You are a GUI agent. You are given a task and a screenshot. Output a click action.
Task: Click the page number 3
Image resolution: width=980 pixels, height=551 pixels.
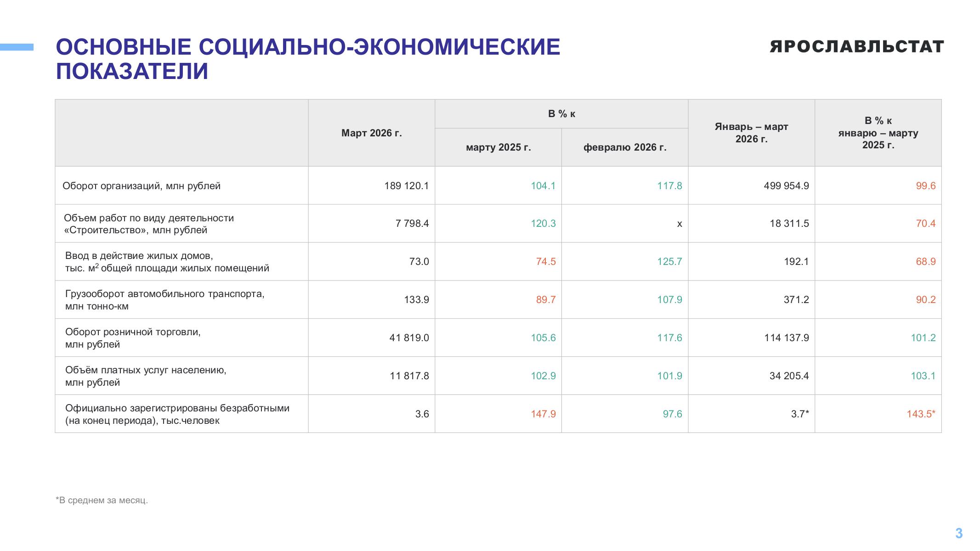959,533
